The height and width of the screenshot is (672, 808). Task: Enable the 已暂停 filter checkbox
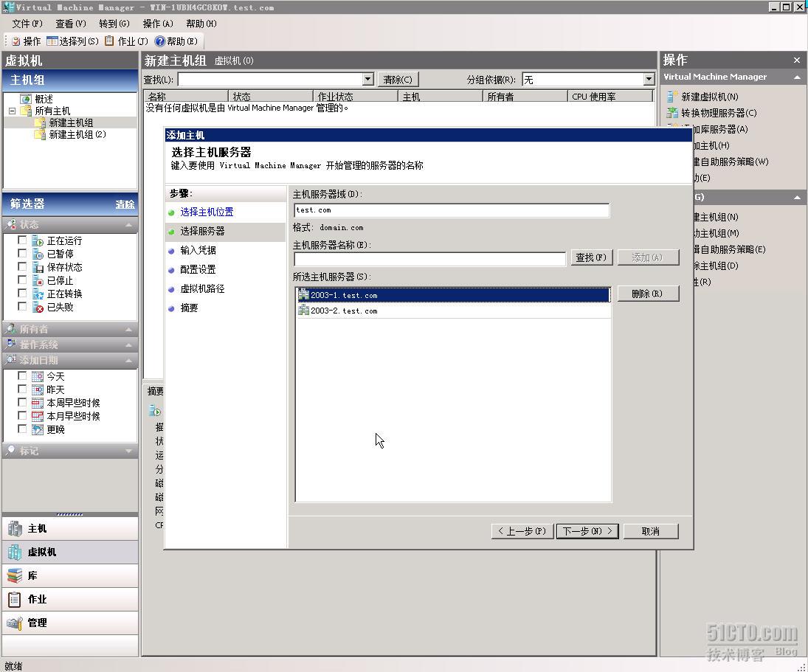(x=22, y=253)
